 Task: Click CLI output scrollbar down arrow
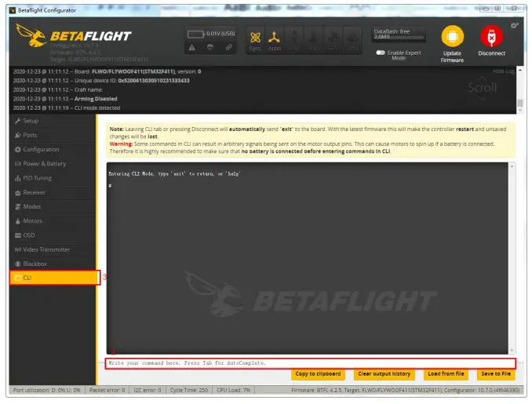512,351
